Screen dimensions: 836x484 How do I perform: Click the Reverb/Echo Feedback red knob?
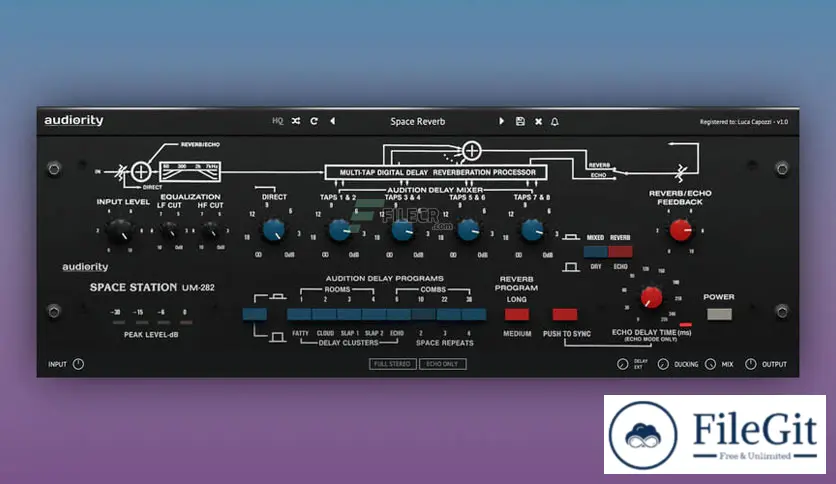[x=680, y=230]
